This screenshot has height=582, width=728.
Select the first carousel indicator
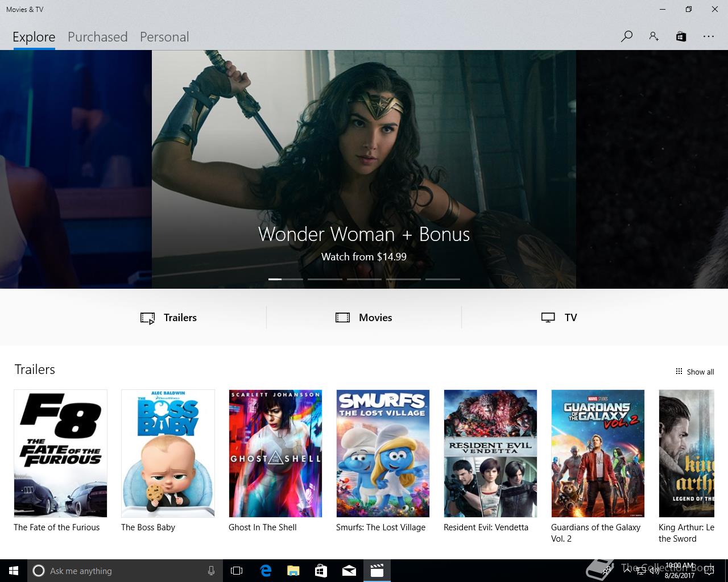(286, 279)
